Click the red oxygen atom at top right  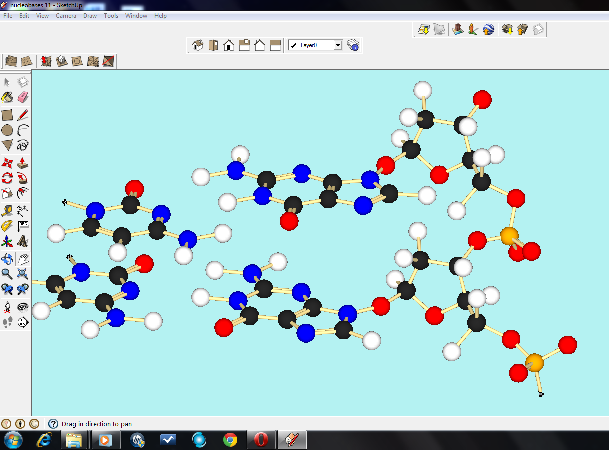click(482, 99)
